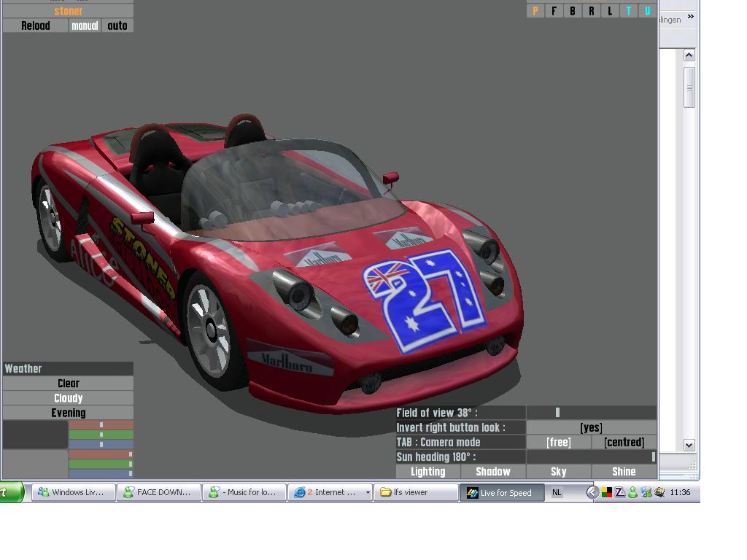Open the Lighting tab
Image resolution: width=747 pixels, height=560 pixels.
coord(427,472)
